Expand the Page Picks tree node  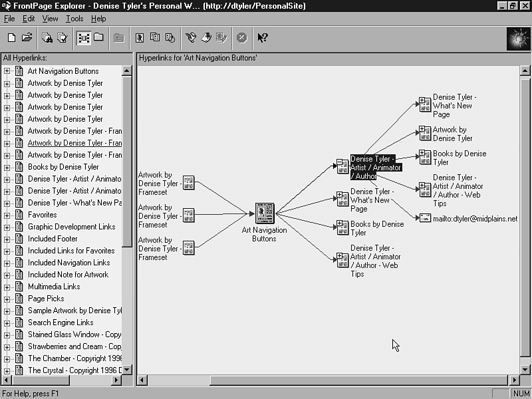7,299
